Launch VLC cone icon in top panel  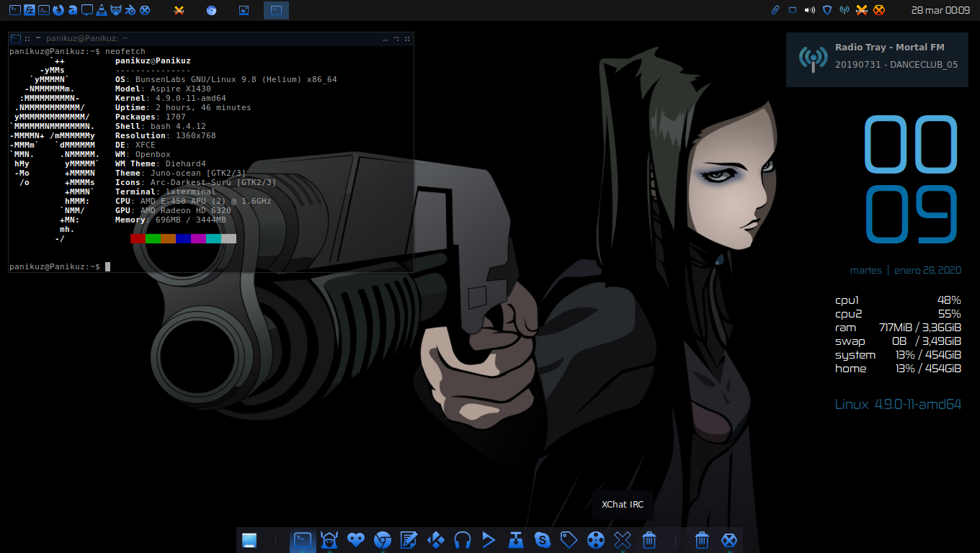click(x=102, y=10)
